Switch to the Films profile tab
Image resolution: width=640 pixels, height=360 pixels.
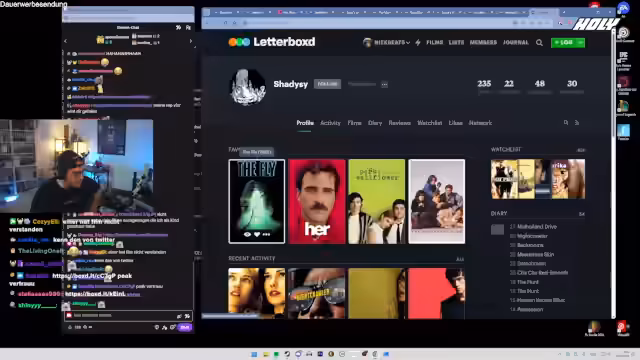pos(354,123)
